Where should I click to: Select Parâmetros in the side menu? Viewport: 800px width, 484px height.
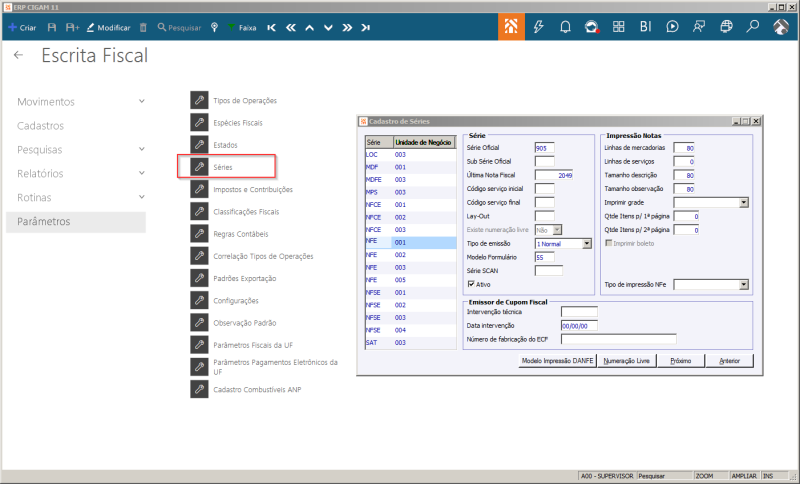76,221
